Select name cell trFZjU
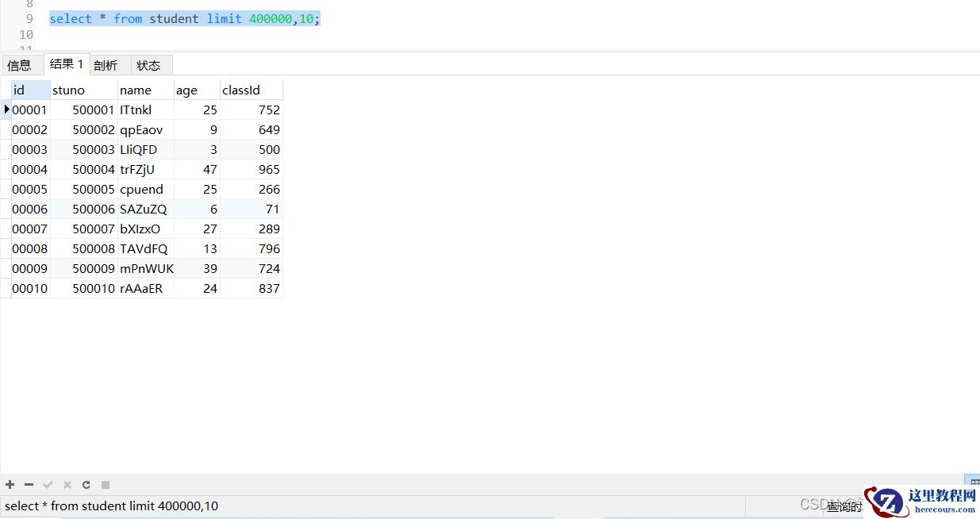Screen dimensions: 980x519 click(146, 169)
